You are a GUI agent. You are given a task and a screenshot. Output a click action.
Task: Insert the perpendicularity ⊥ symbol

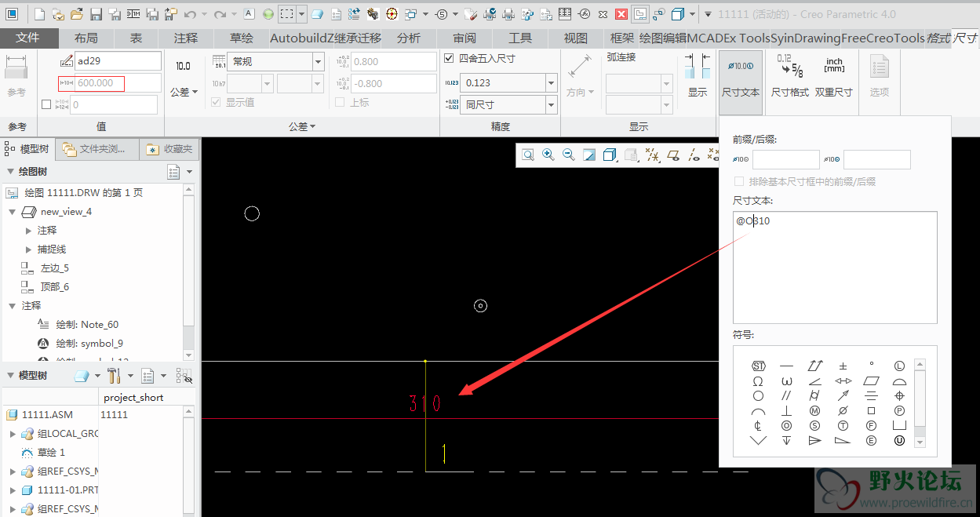coord(786,411)
